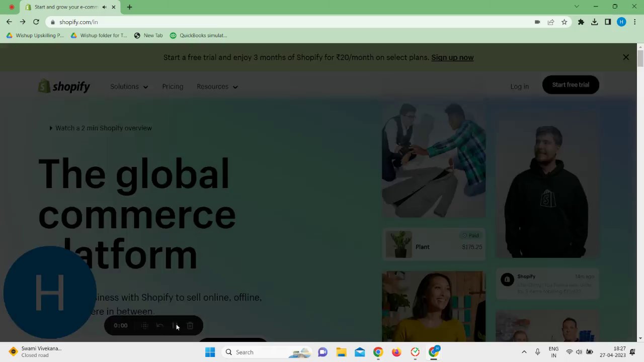This screenshot has height=362, width=644.
Task: Open the weather widget Closed road
Action: coord(35,352)
